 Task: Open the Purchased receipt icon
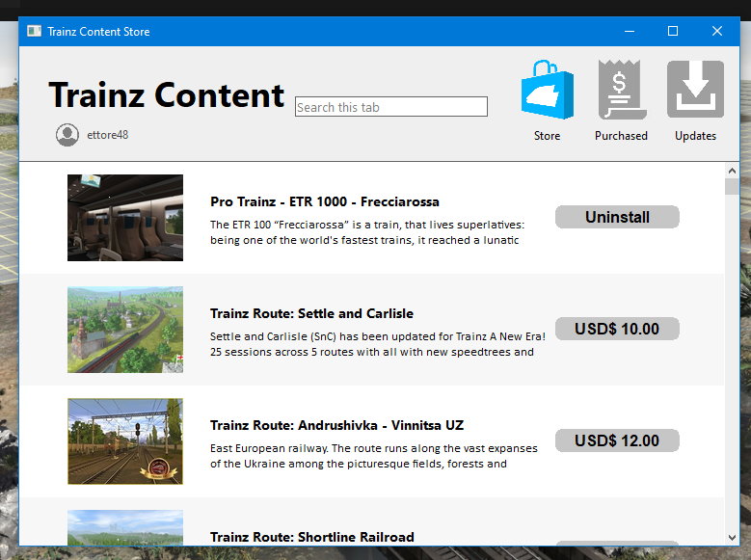click(x=622, y=90)
